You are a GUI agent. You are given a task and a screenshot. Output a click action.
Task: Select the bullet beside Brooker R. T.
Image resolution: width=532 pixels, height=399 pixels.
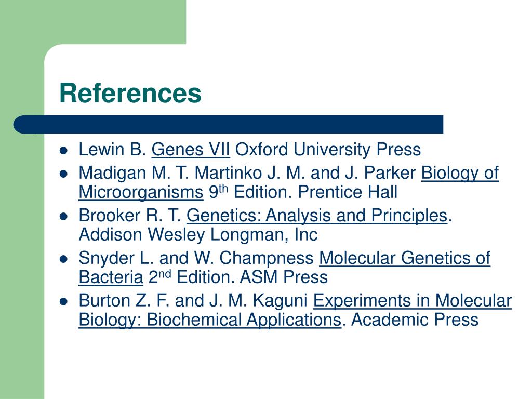click(x=63, y=217)
